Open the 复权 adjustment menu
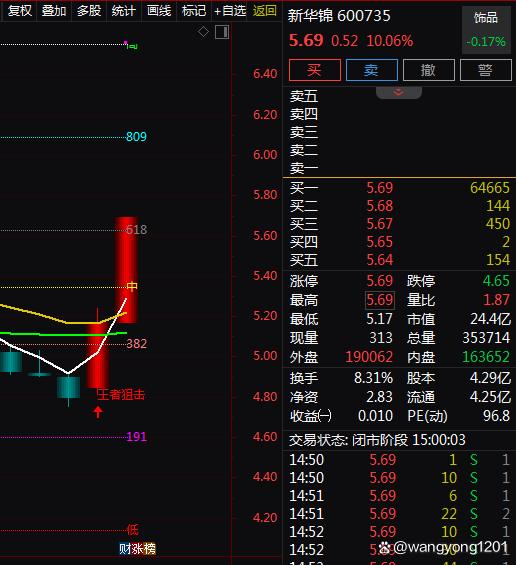This screenshot has height=565, width=516. tap(20, 10)
